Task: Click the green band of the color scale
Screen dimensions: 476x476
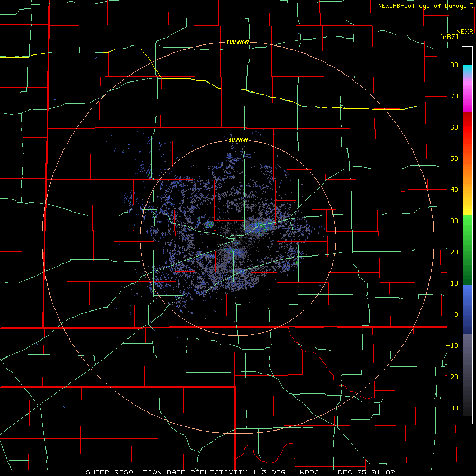Action: click(467, 250)
